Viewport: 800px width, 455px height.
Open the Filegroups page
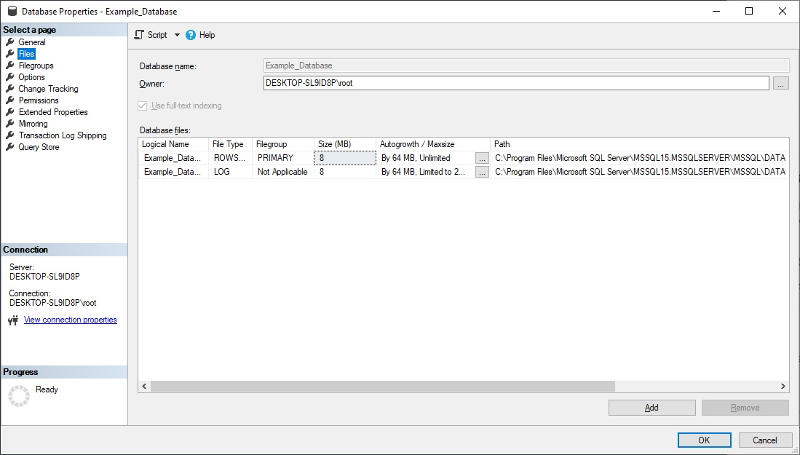point(36,65)
